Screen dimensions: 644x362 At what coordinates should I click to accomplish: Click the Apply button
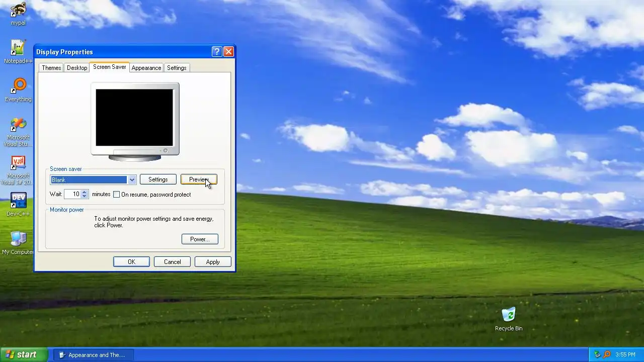pyautogui.click(x=213, y=262)
